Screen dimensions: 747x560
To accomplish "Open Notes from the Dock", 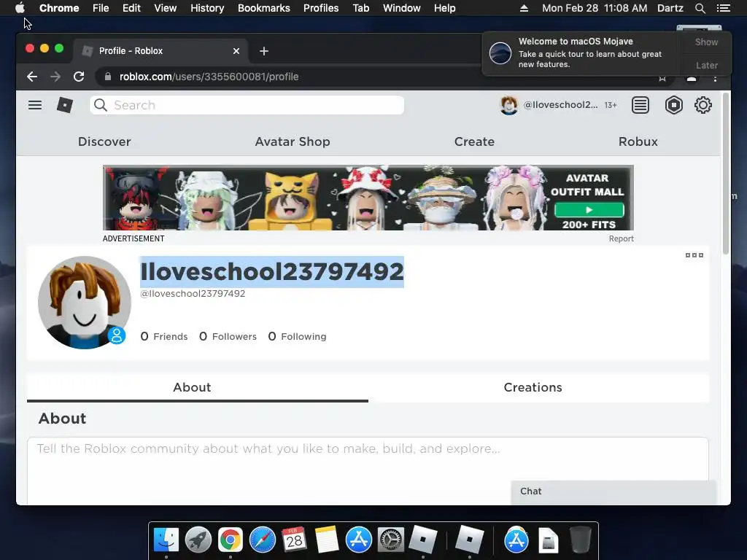I will pyautogui.click(x=326, y=540).
